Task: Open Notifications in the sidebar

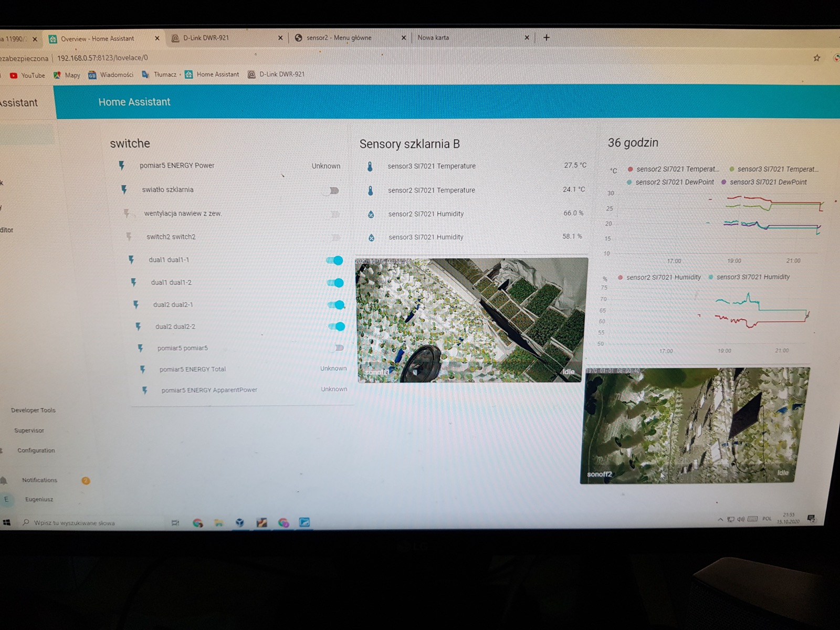Action: click(x=39, y=480)
